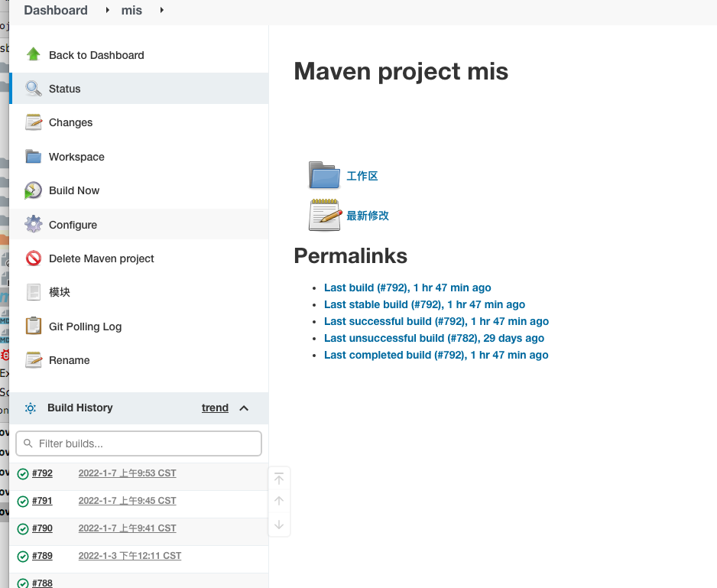This screenshot has width=717, height=588.
Task: Focus the Filter builds input field
Action: [x=138, y=443]
